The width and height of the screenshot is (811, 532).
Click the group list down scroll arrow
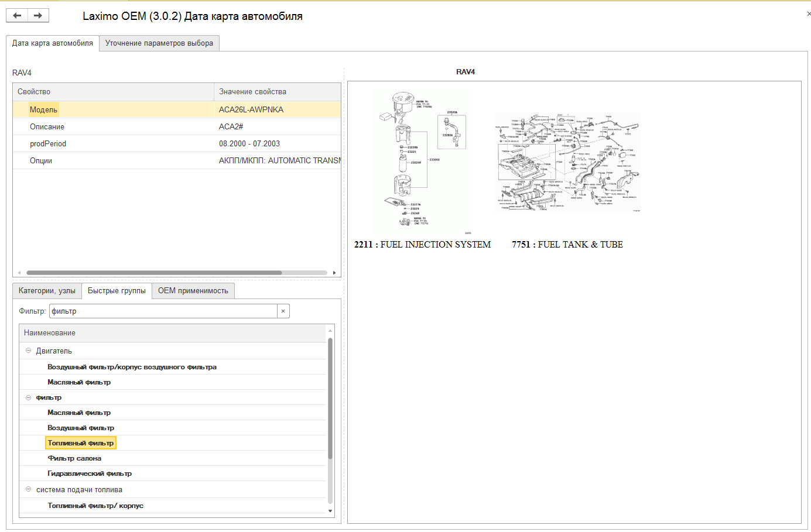click(x=330, y=511)
